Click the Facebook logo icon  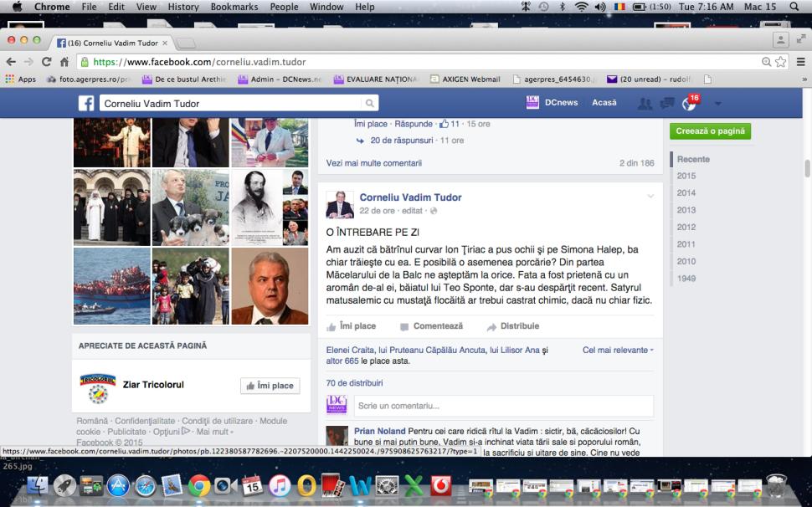pyautogui.click(x=85, y=103)
